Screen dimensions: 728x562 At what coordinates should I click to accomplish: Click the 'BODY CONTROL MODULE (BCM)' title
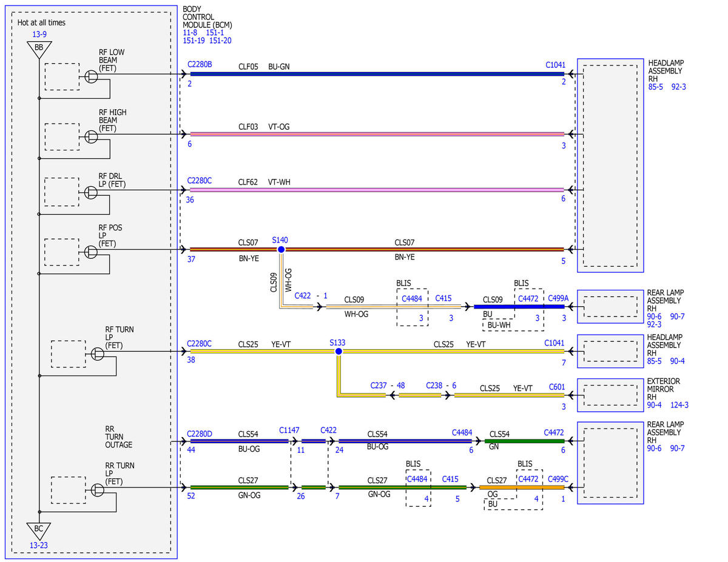pyautogui.click(x=207, y=17)
